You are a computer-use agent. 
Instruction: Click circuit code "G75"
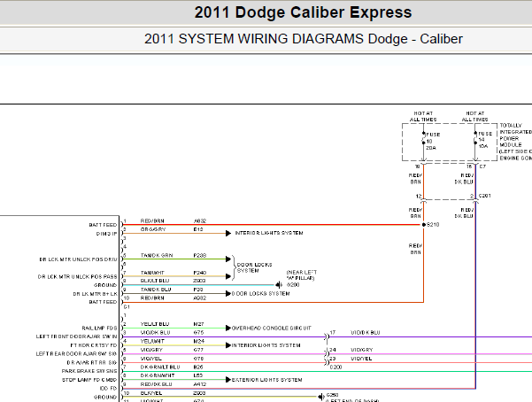[198, 332]
